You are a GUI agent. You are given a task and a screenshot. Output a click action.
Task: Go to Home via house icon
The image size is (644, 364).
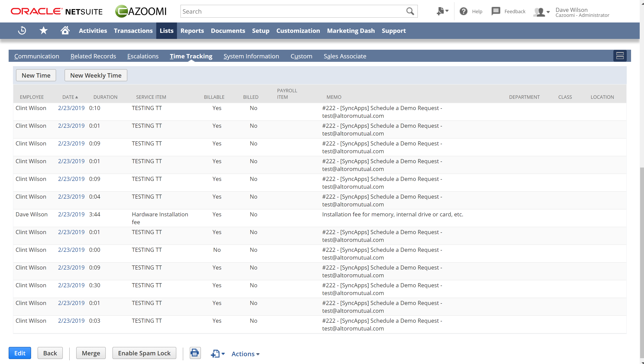click(65, 30)
